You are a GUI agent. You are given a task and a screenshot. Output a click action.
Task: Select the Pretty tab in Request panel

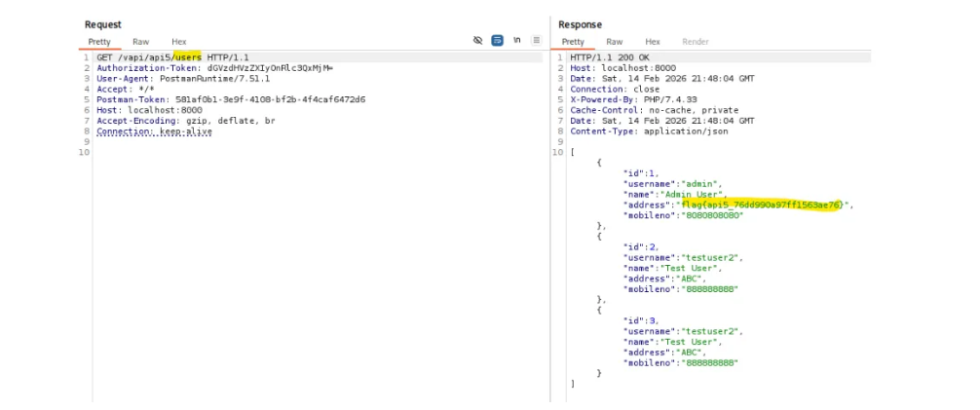click(98, 42)
